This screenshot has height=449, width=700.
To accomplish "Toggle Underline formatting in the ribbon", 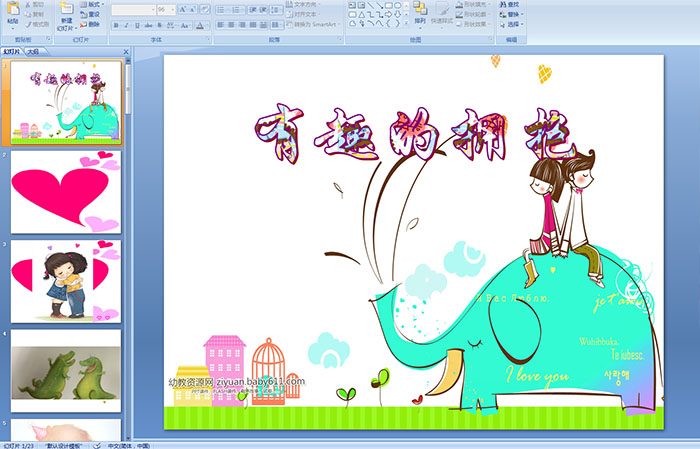I will pos(137,25).
